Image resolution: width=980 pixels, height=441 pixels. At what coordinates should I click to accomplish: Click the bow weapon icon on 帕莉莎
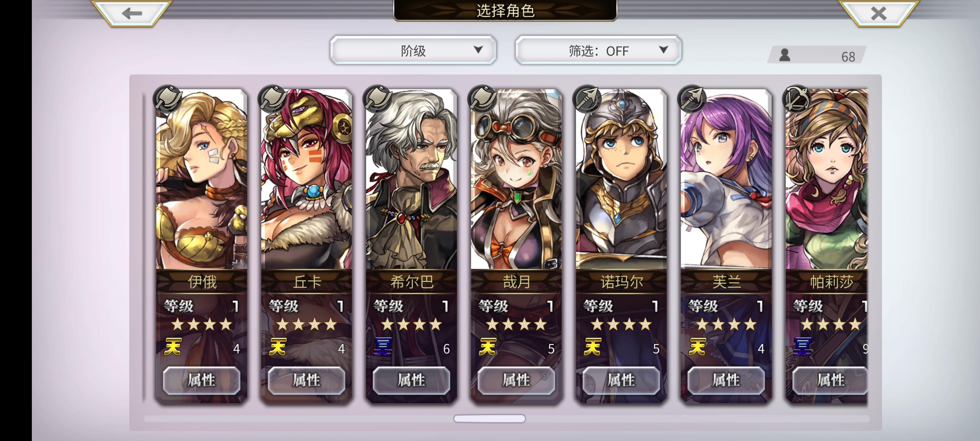[797, 99]
